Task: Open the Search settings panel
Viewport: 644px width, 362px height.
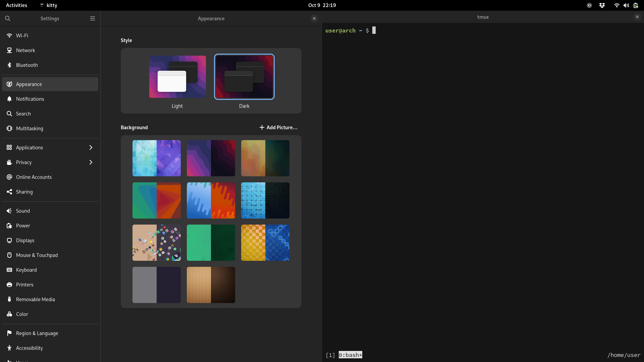Action: 50,114
